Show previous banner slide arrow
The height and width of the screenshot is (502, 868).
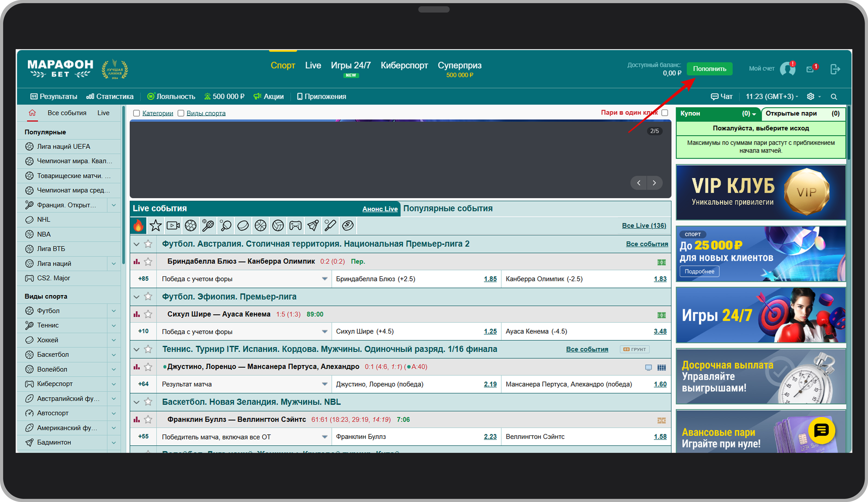click(639, 183)
